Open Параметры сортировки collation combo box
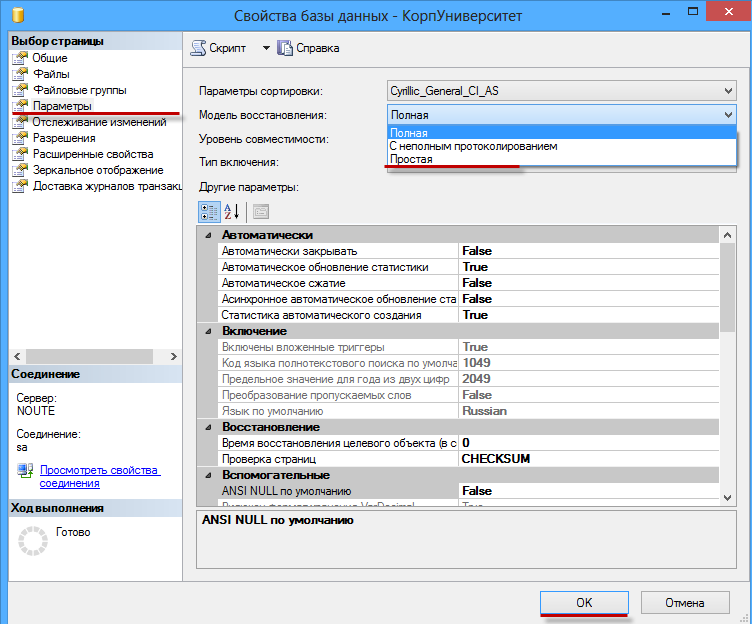This screenshot has width=752, height=624. (562, 91)
